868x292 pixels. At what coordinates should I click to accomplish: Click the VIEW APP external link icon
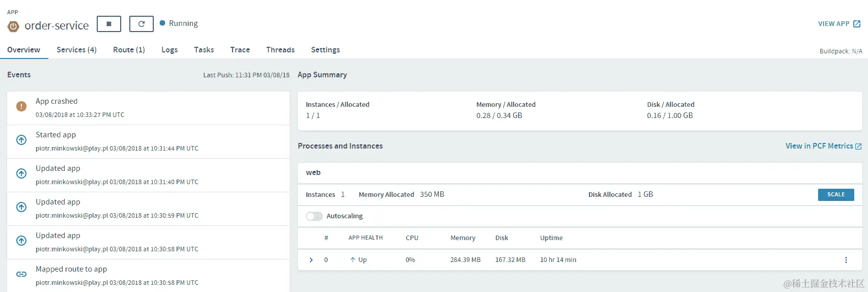857,24
